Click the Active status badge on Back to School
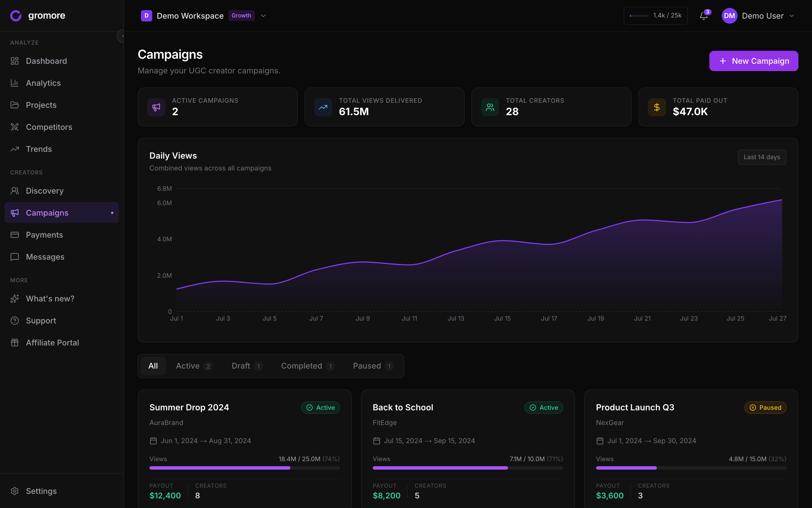The image size is (812, 508). tap(544, 408)
